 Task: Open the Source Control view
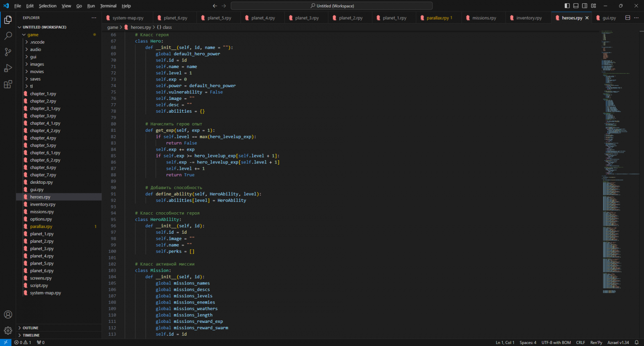pyautogui.click(x=8, y=52)
